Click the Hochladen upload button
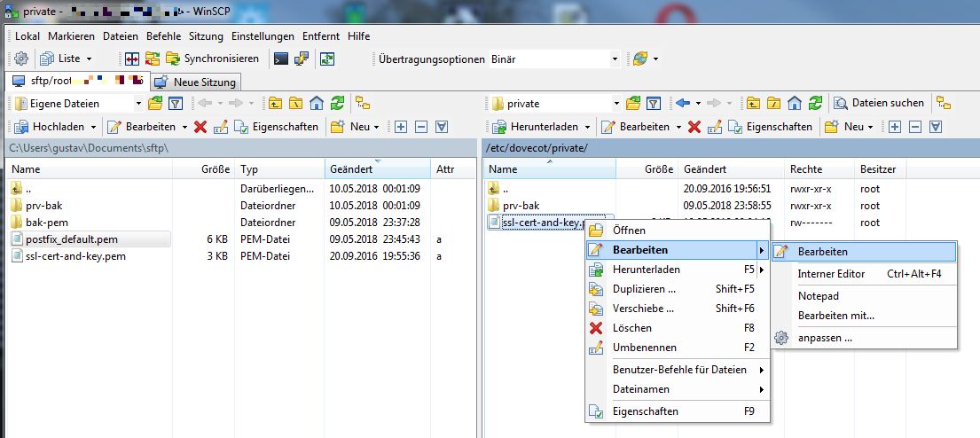This screenshot has width=980, height=438. click(x=49, y=127)
